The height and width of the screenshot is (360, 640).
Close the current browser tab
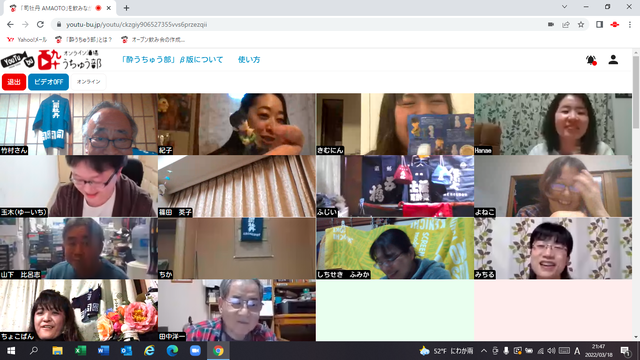[109, 8]
